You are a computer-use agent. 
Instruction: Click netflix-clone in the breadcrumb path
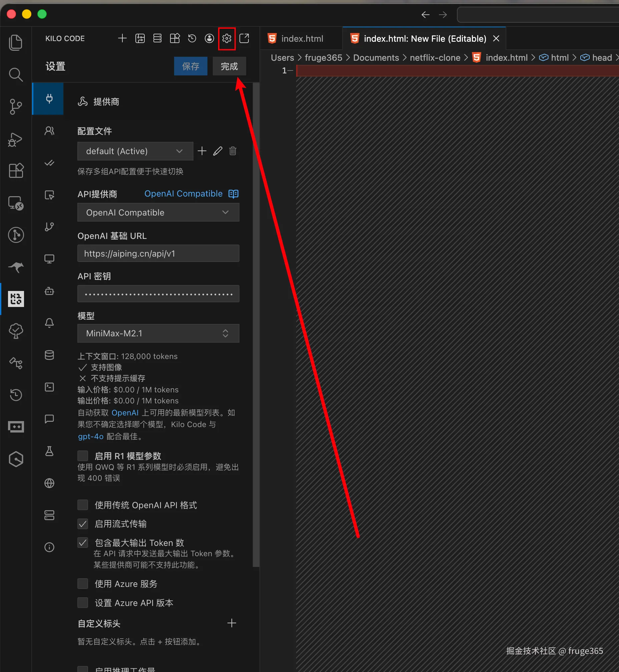coord(435,58)
